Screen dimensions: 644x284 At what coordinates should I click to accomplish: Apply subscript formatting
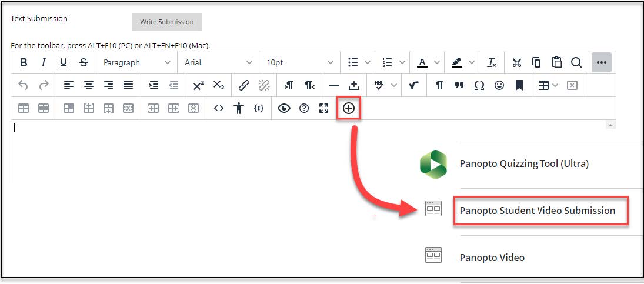(x=219, y=85)
